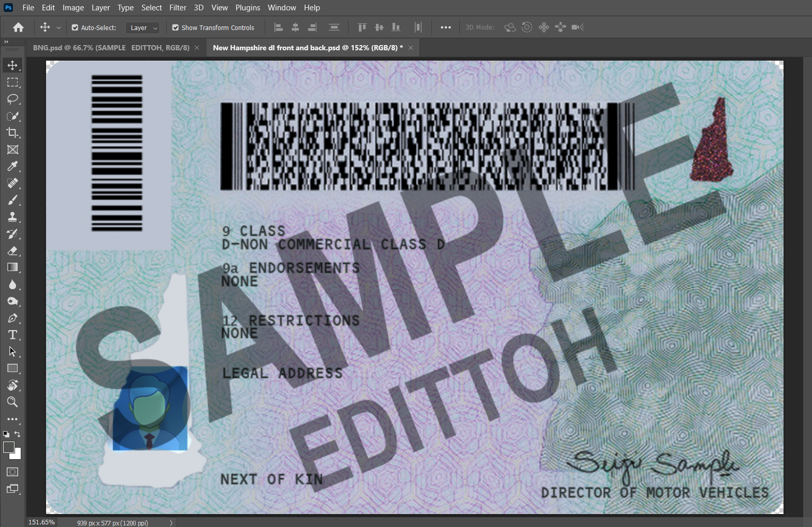Select the History Brush tool

pyautogui.click(x=12, y=234)
